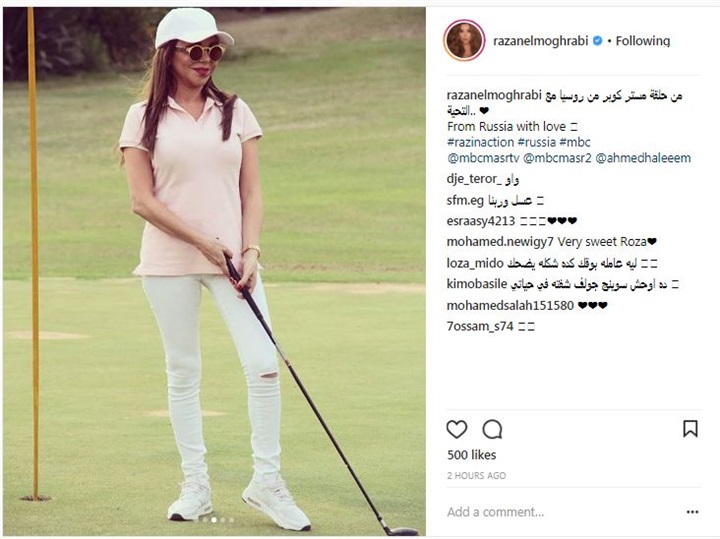Toggle the Following button
720x539 pixels.
643,41
